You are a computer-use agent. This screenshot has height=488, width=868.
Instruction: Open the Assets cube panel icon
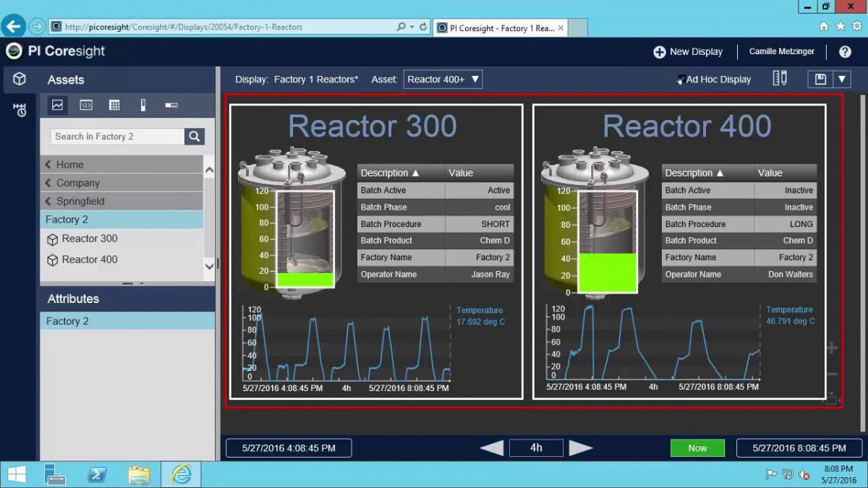point(20,80)
